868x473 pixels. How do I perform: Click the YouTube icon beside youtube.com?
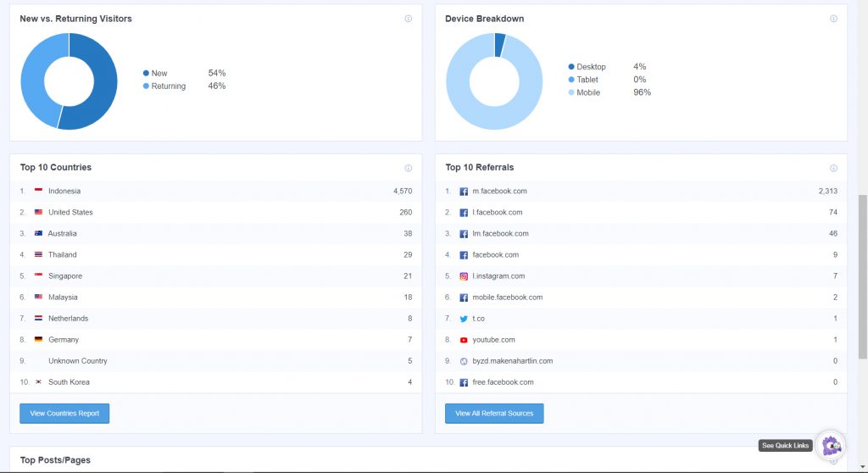(464, 340)
